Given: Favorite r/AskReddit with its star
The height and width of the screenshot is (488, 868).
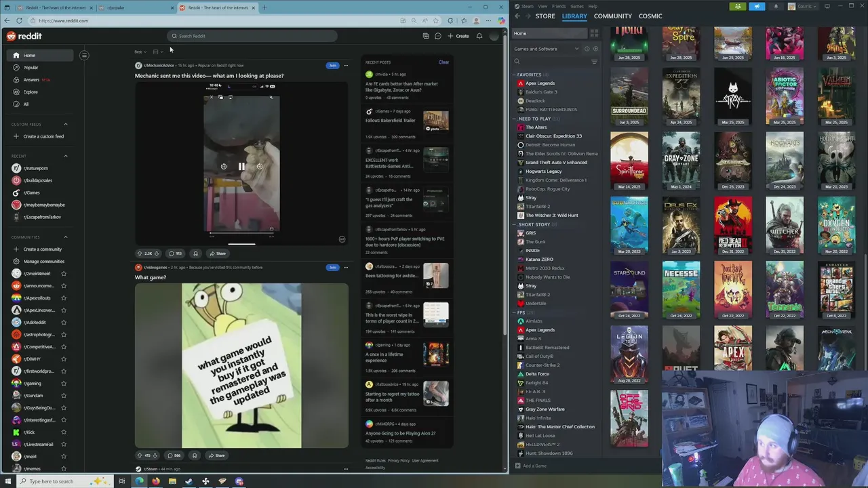Looking at the screenshot, I should coord(64,323).
